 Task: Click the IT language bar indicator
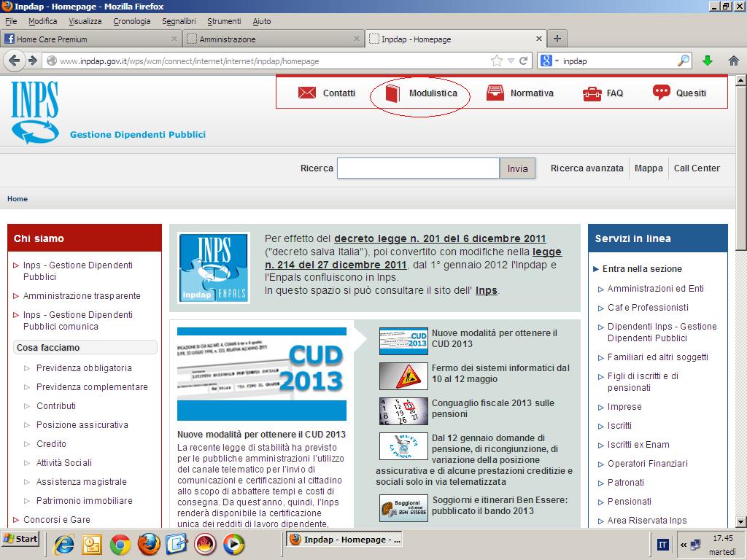coord(662,544)
